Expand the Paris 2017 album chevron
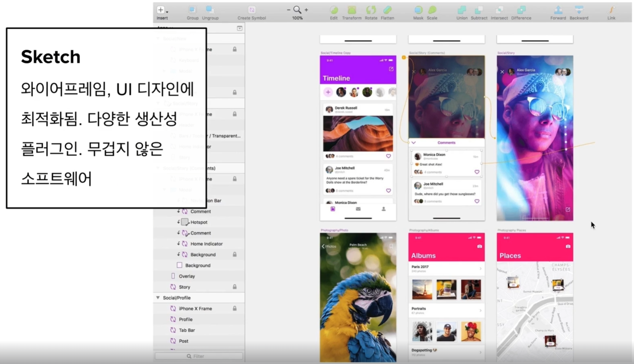The height and width of the screenshot is (364, 634). coord(480,268)
